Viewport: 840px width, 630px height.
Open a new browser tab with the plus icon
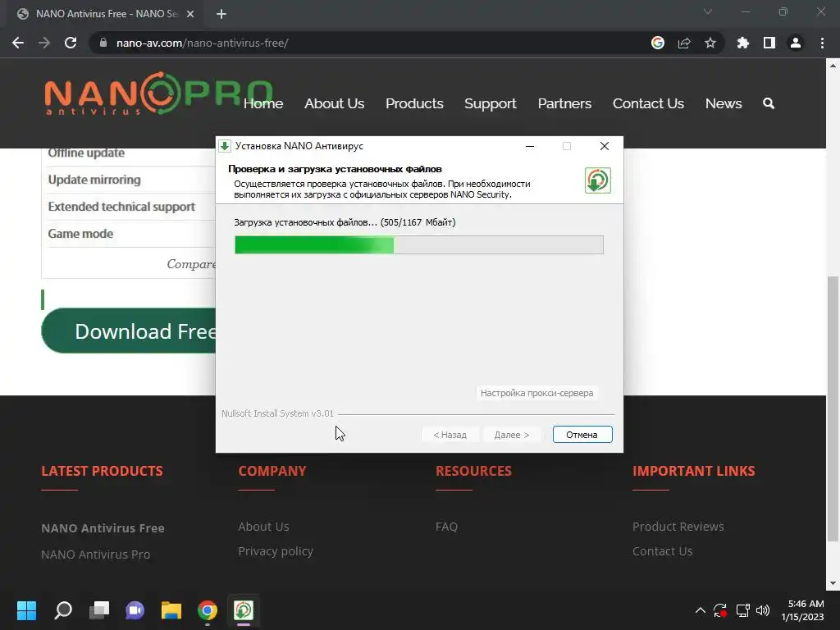point(221,14)
